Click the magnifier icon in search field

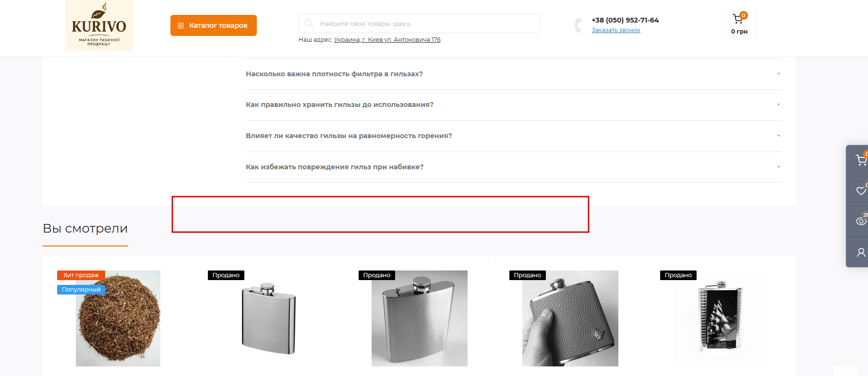(309, 23)
